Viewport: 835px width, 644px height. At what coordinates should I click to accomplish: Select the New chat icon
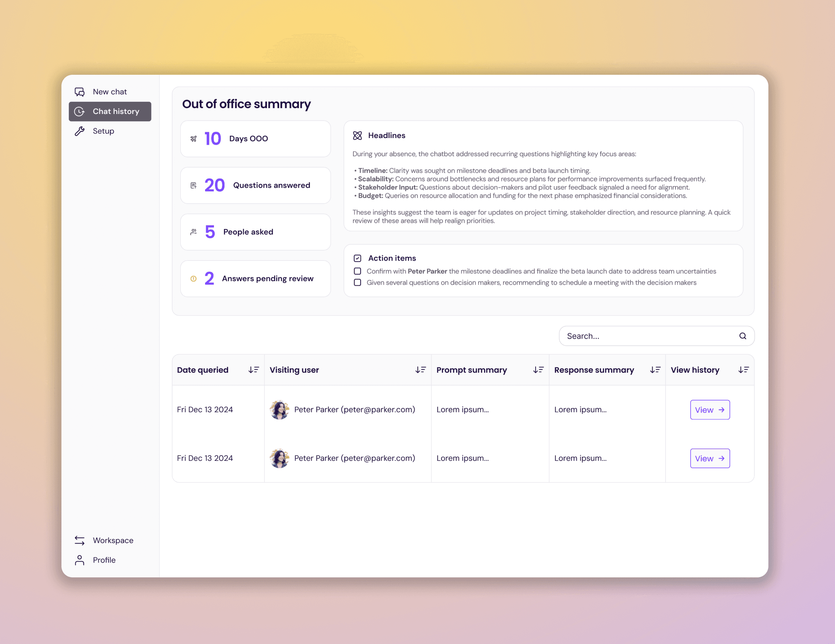[80, 92]
